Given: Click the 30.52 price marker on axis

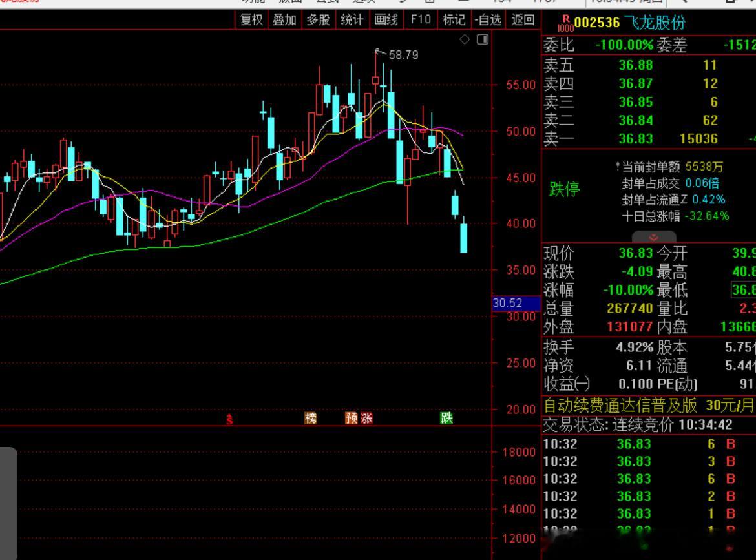Looking at the screenshot, I should [x=516, y=303].
